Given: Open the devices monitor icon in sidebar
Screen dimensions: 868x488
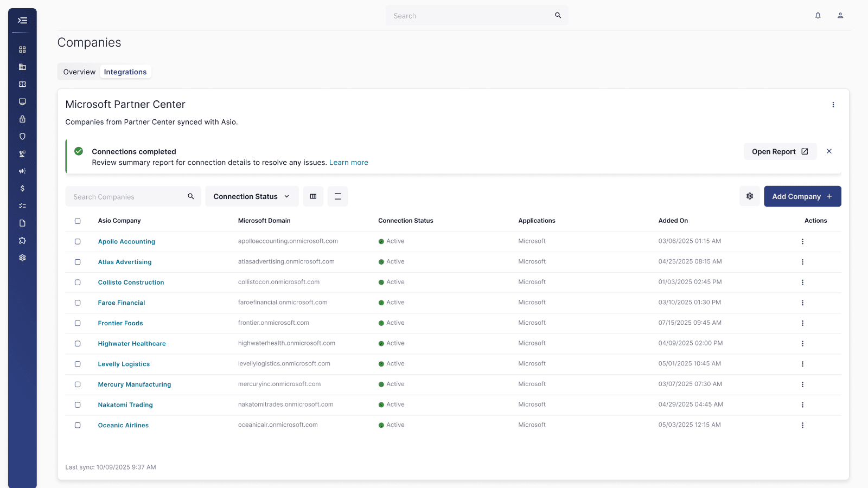Looking at the screenshot, I should [x=22, y=101].
